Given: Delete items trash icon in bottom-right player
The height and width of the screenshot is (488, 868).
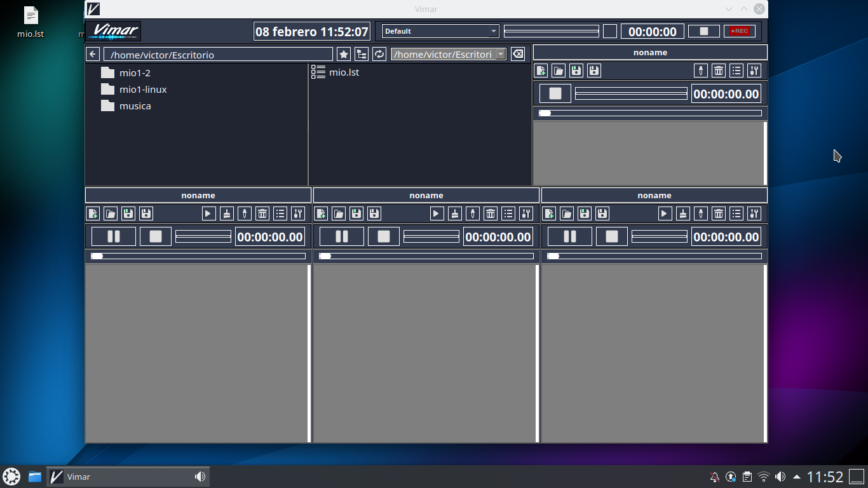Looking at the screenshot, I should 719,213.
